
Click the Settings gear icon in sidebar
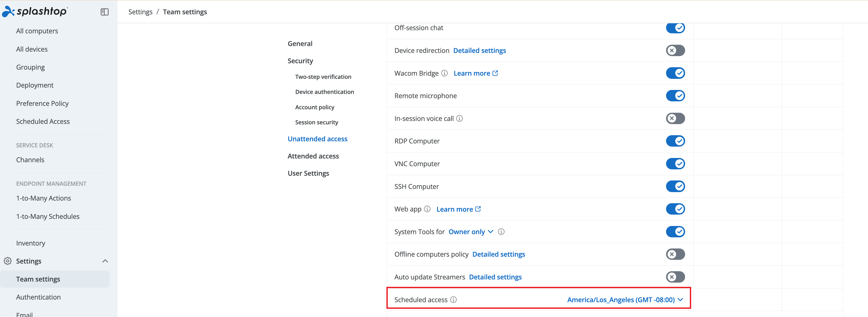tap(8, 261)
